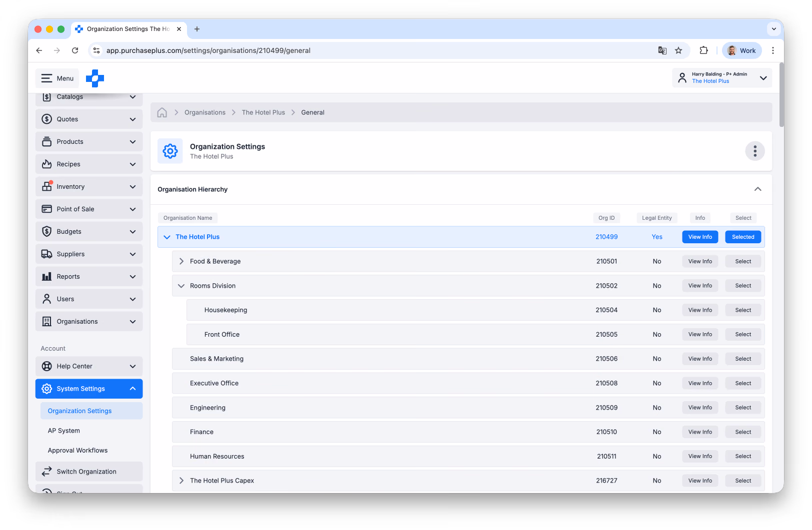Open the browser extensions puzzle icon
The width and height of the screenshot is (812, 530).
[703, 50]
